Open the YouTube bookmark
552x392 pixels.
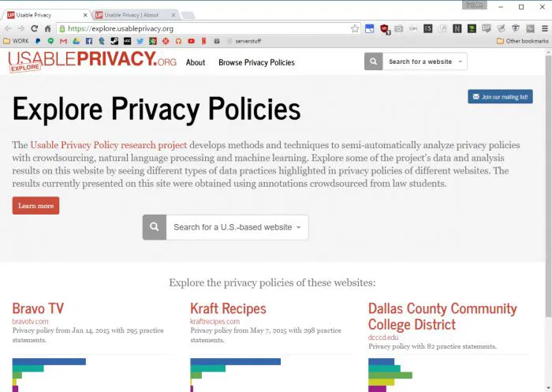(x=191, y=41)
